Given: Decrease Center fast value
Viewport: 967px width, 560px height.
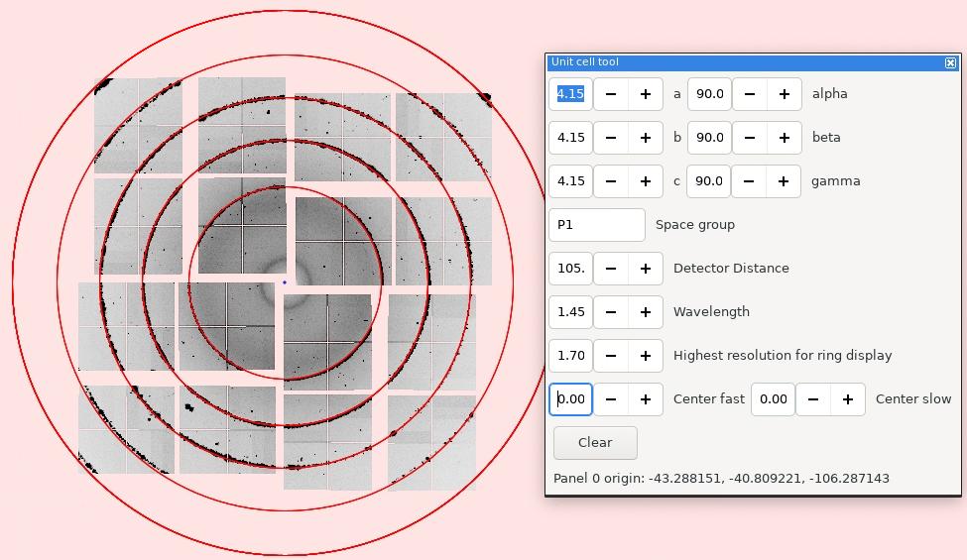Looking at the screenshot, I should (x=611, y=399).
